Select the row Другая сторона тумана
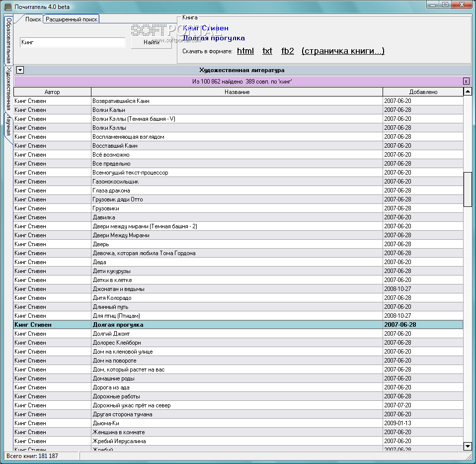This screenshot has width=476, height=464. point(238,414)
